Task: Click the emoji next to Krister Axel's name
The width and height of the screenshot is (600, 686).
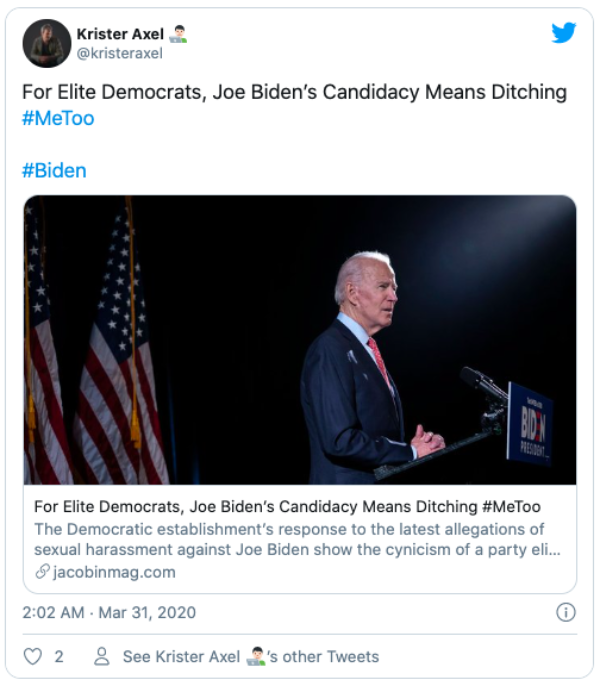Action: [178, 34]
